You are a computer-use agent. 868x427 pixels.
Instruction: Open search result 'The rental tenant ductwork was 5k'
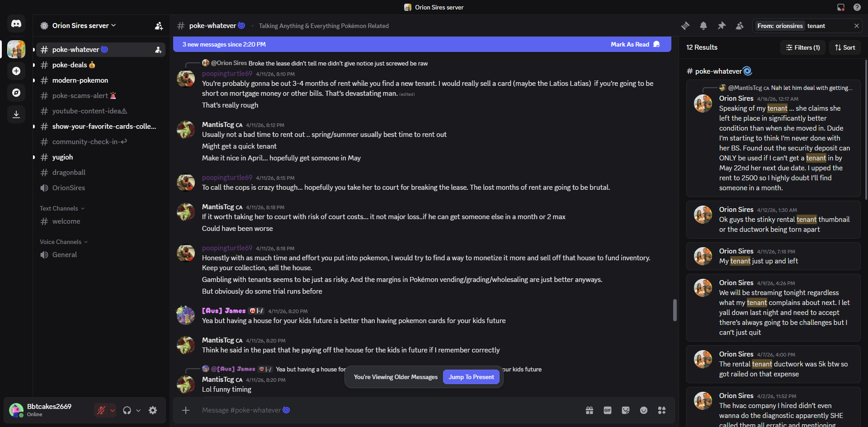coord(773,364)
